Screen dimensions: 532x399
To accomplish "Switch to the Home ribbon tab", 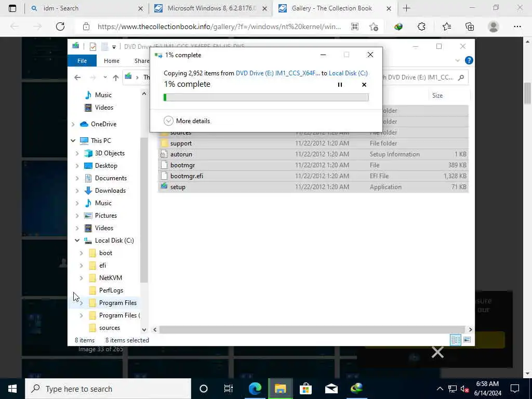I will [x=112, y=61].
